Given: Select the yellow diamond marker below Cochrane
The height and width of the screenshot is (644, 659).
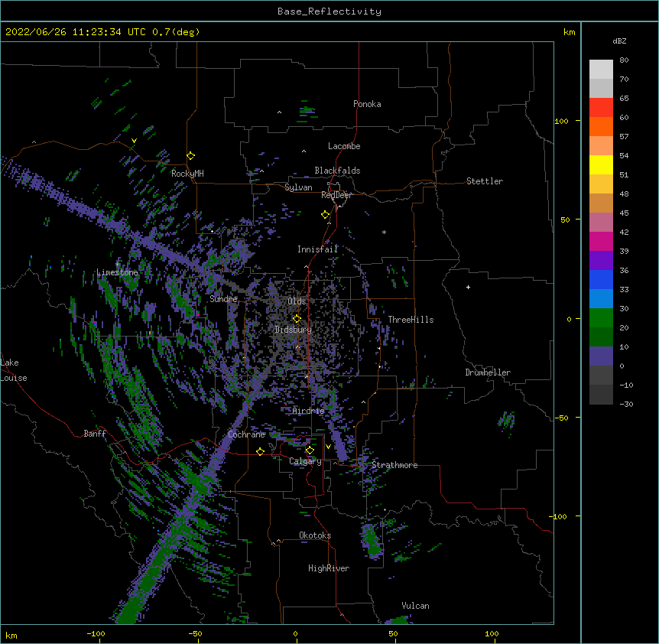Looking at the screenshot, I should point(260,451).
